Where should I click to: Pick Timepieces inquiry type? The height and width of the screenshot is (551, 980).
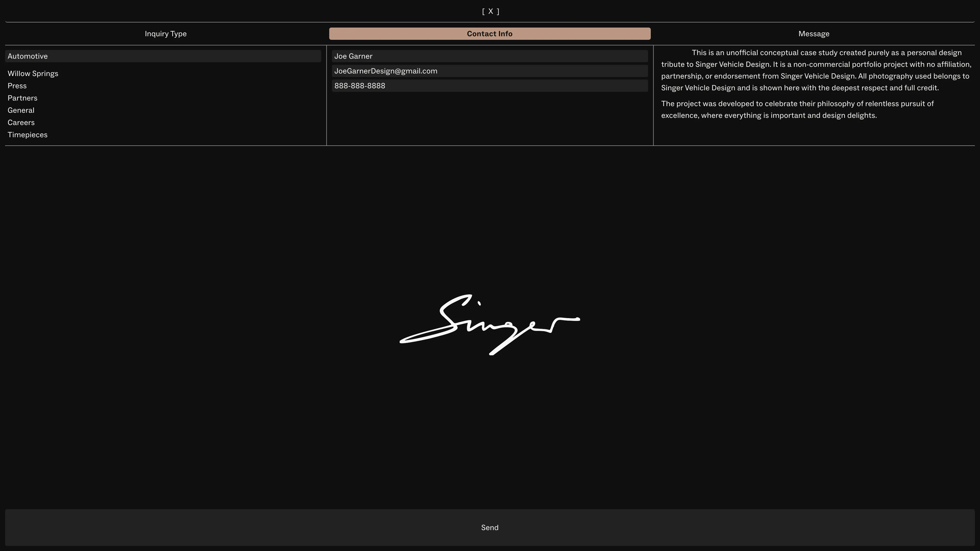[27, 135]
